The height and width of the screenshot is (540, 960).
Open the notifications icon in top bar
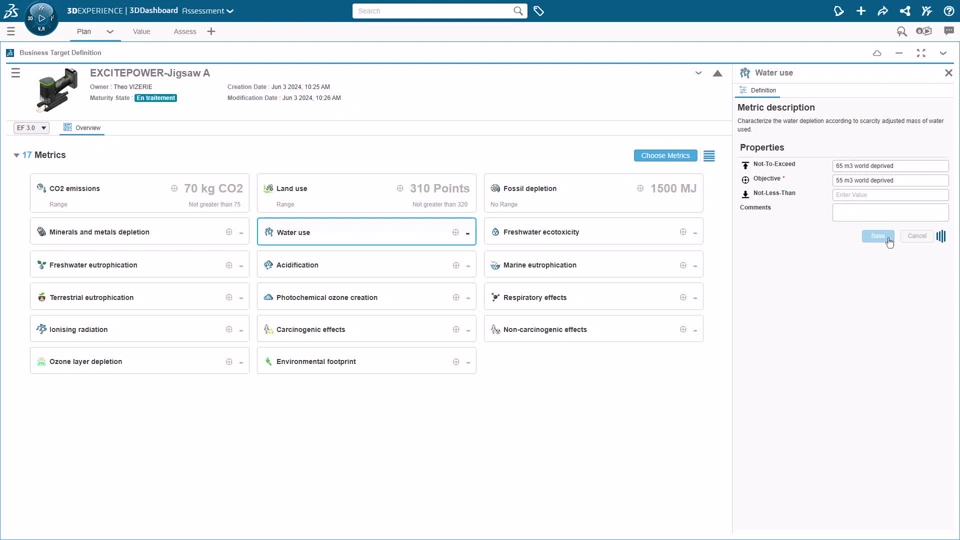coord(839,11)
